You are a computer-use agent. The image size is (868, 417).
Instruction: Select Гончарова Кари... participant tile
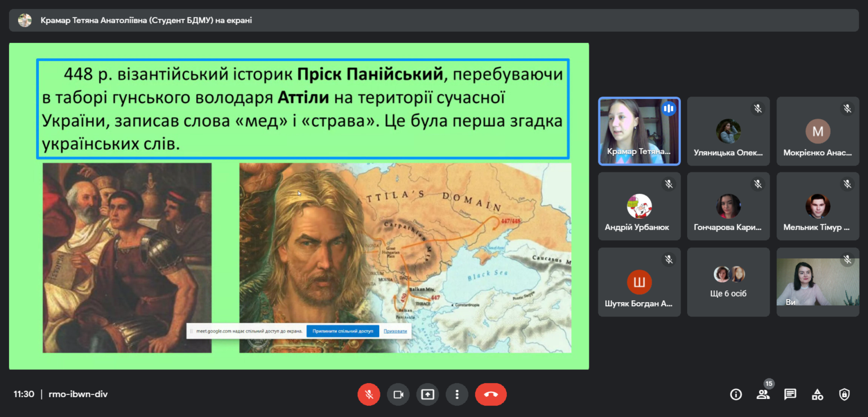[x=728, y=206]
